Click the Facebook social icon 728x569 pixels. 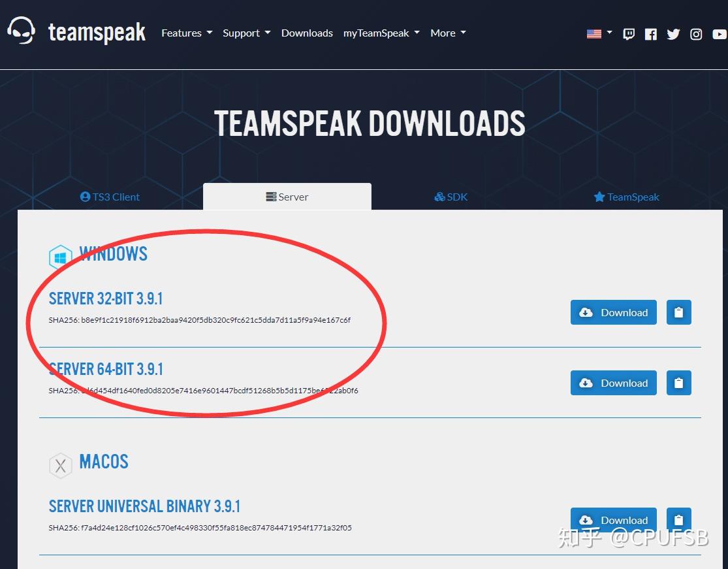(x=650, y=33)
